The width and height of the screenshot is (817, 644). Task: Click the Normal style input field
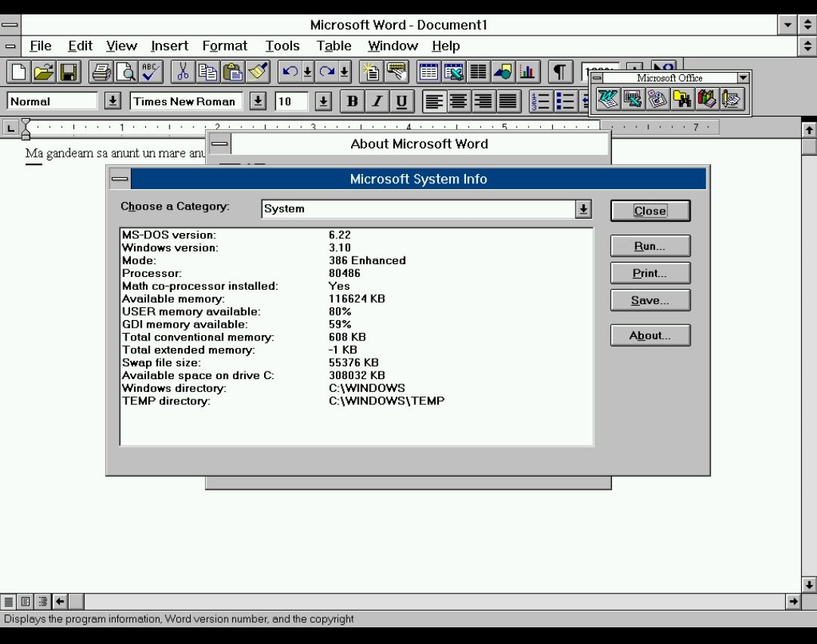[x=52, y=101]
